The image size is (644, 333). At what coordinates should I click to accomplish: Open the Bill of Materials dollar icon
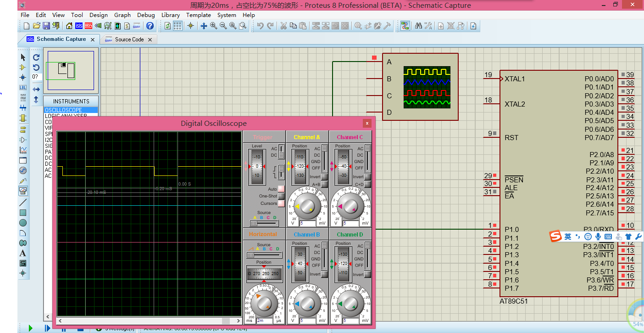pos(127,26)
